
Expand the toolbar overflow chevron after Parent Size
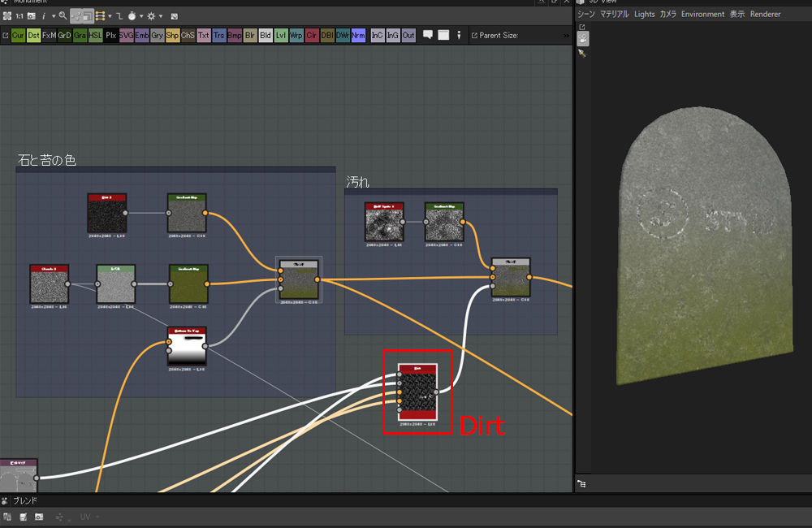coord(566,35)
